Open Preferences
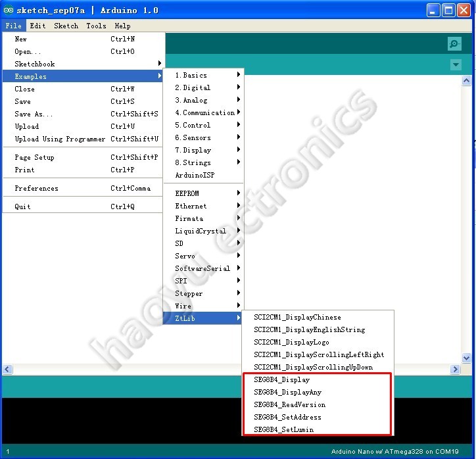This screenshot has width=476, height=459. point(83,188)
